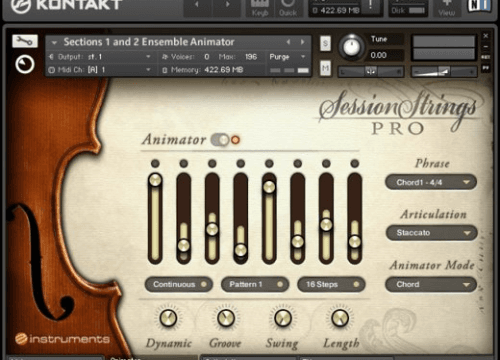Click the pan slider below the Tune knob
The image size is (500, 360).
click(371, 71)
